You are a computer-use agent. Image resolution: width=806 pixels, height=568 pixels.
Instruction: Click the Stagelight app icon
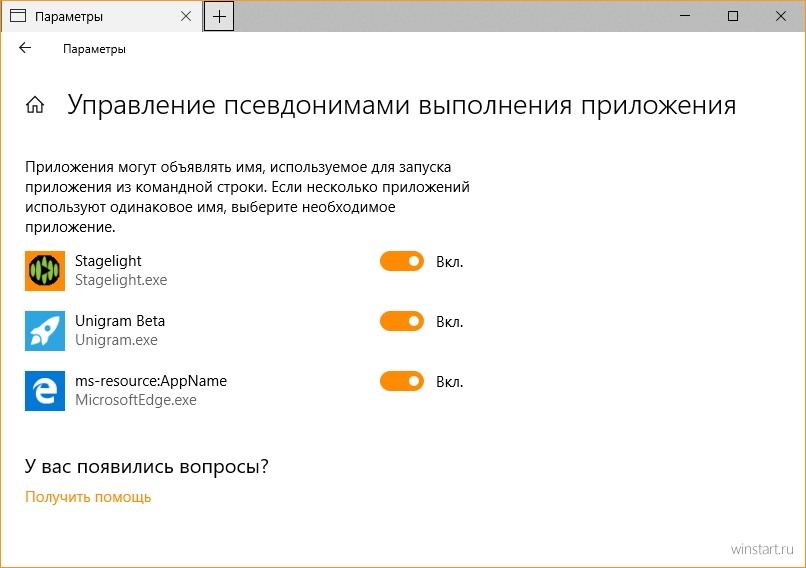click(x=45, y=271)
